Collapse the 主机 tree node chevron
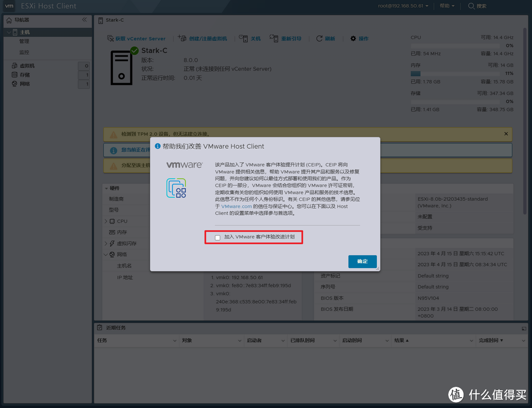 pyautogui.click(x=9, y=32)
